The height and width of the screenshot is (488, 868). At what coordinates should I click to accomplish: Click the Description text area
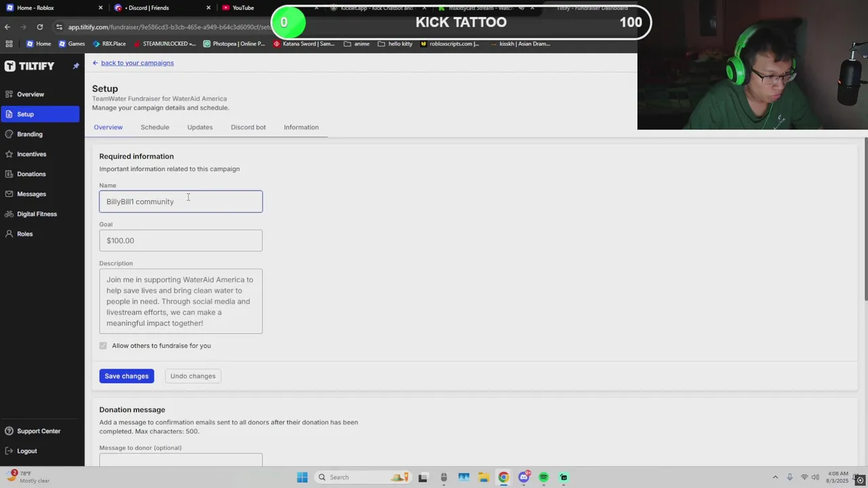tap(180, 301)
